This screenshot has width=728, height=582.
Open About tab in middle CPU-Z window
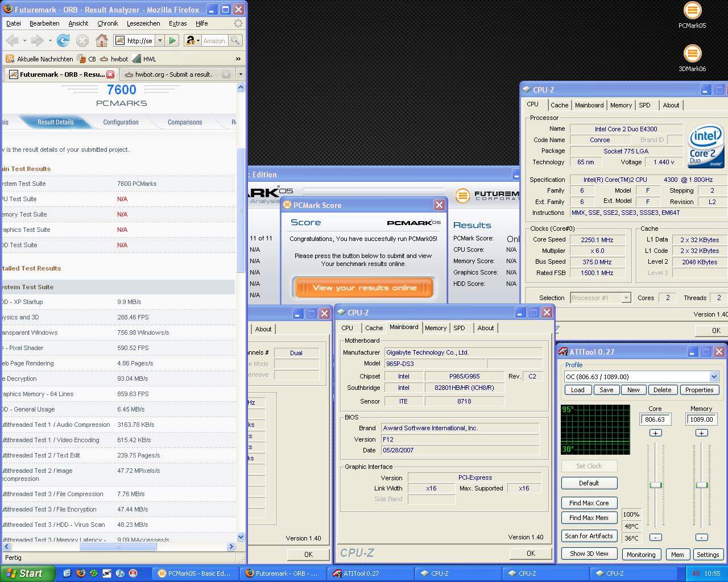[x=485, y=328]
